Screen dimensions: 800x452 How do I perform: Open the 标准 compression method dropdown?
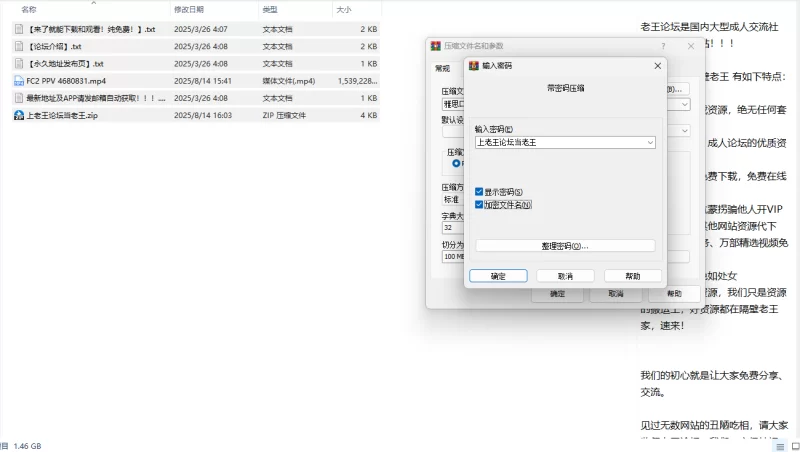tap(453, 199)
